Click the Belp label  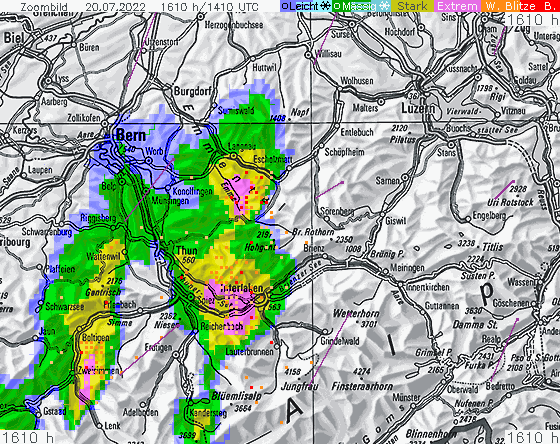(x=109, y=186)
